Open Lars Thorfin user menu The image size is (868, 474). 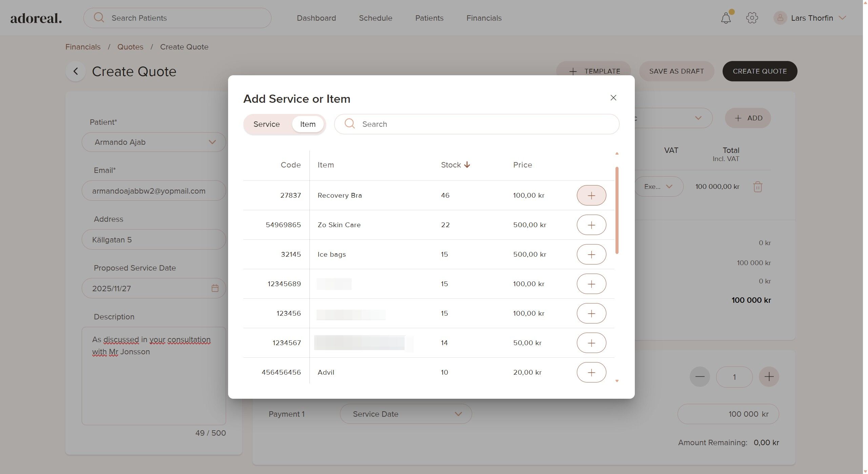coord(811,18)
